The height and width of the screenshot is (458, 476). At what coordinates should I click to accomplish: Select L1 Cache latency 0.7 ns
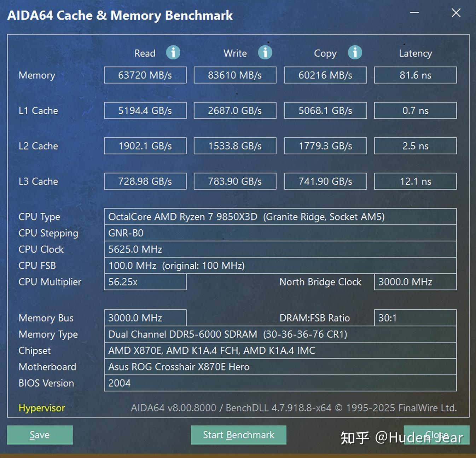pos(416,110)
